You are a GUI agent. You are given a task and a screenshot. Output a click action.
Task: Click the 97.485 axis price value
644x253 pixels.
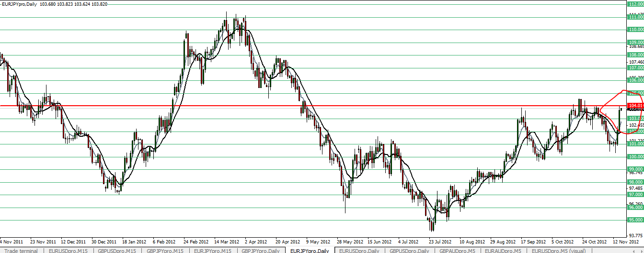click(635, 188)
